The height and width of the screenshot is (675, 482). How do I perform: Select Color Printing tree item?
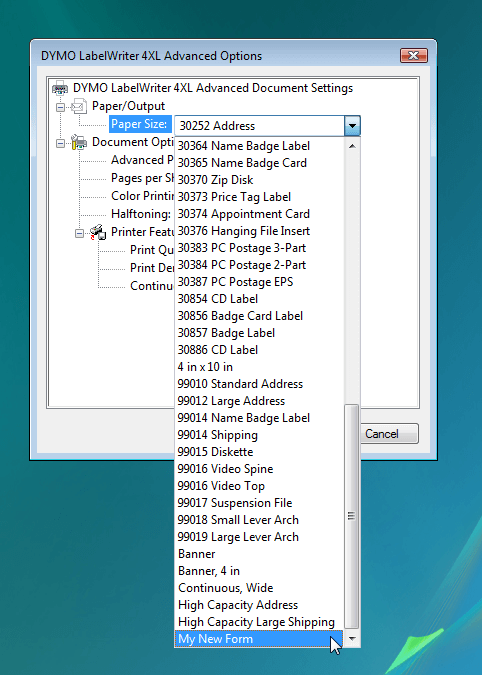click(142, 196)
